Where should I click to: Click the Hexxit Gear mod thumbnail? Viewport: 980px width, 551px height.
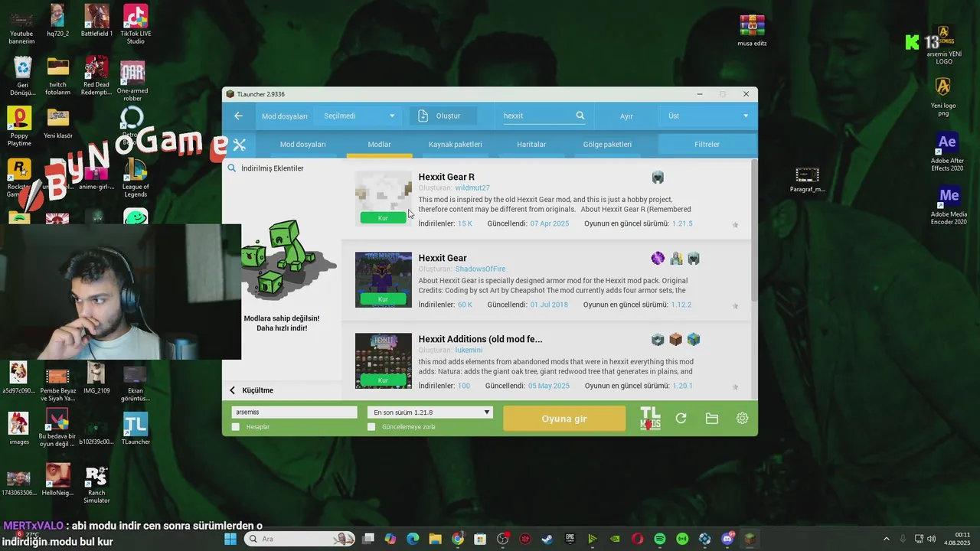pyautogui.click(x=383, y=280)
